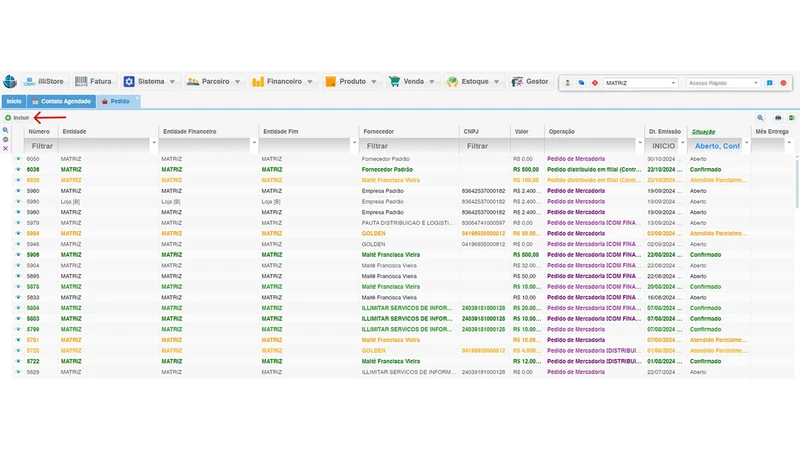Click the user profile icon in top toolbar
Viewport: 800px width, 450px height.
[x=567, y=83]
